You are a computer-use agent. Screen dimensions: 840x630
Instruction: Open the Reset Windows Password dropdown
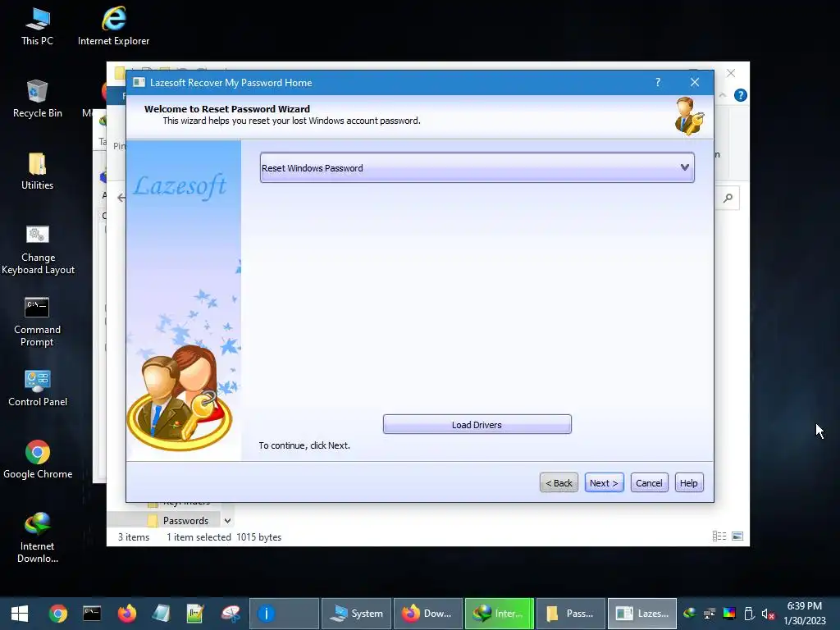coord(477,167)
